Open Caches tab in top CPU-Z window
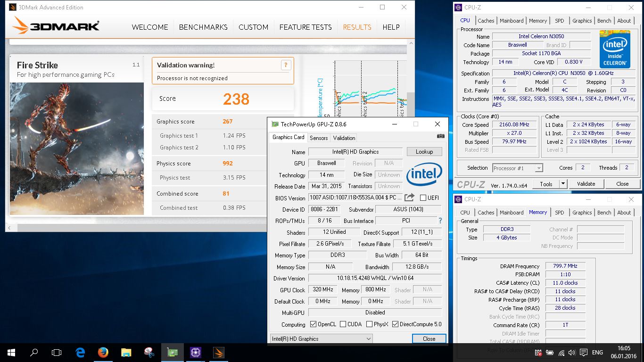644x362 pixels. click(x=486, y=21)
